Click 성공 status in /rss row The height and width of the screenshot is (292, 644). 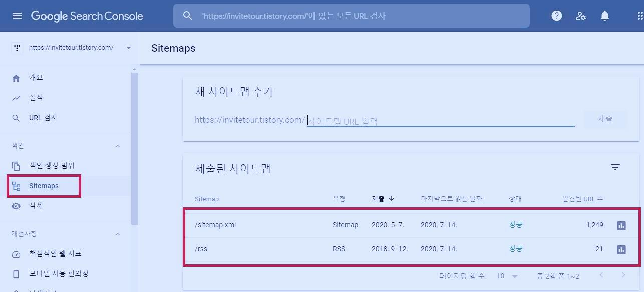point(516,249)
